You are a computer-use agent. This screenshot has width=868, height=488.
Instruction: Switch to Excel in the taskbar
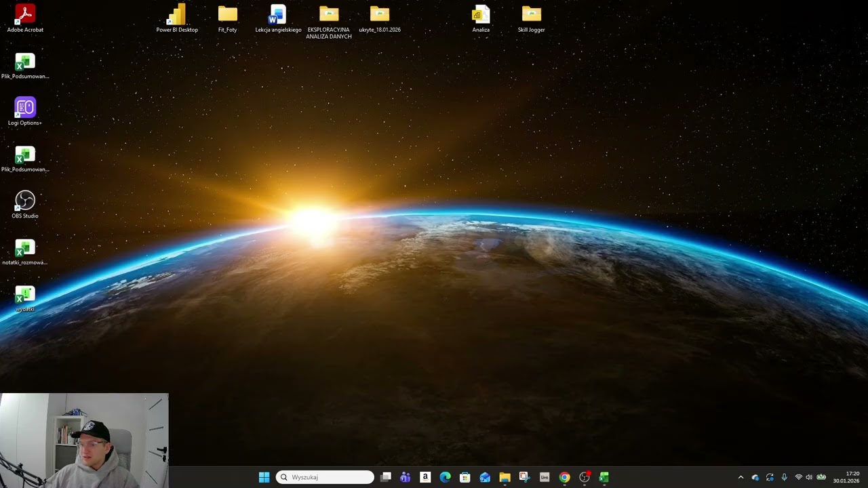point(604,477)
